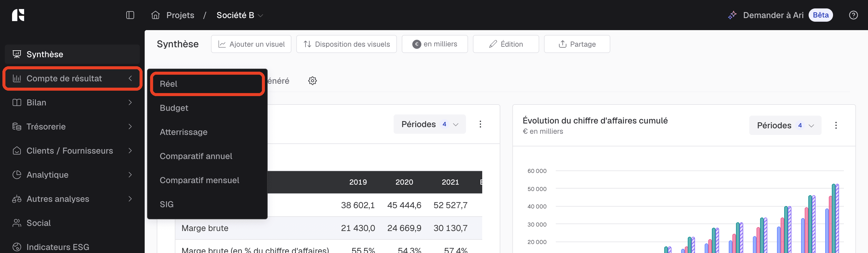Click the value 30 130,7
Image resolution: width=868 pixels, height=253 pixels.
click(450, 228)
